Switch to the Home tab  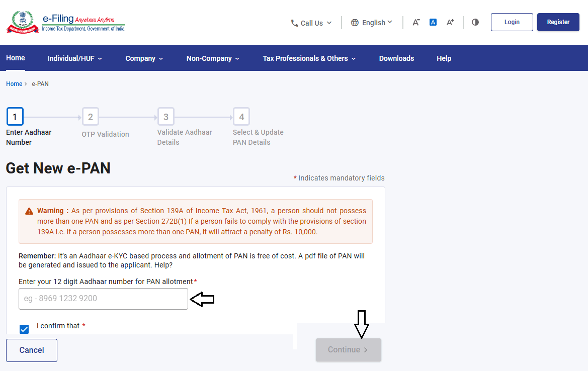[x=16, y=58]
